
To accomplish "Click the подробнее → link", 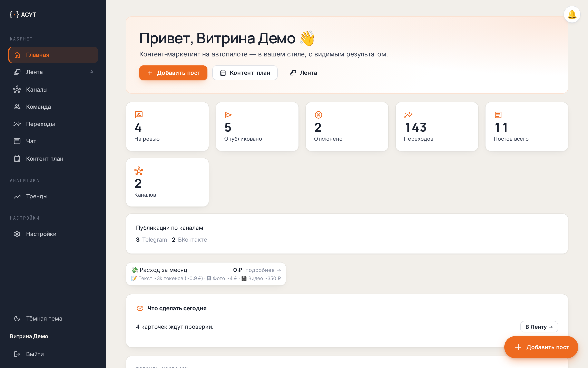I will pos(263,270).
